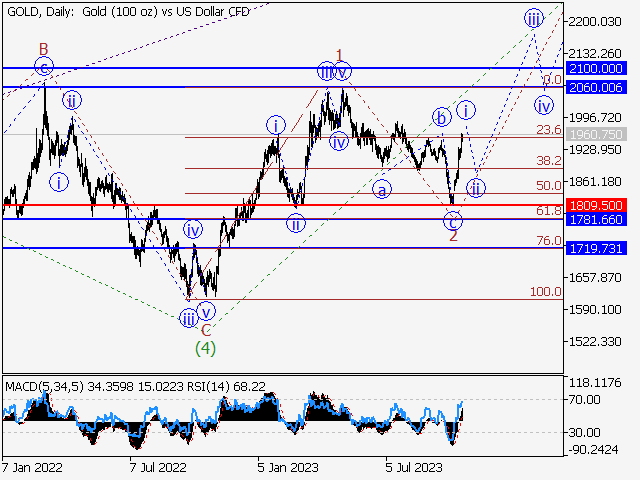This screenshot has height=480, width=640.
Task: Click the Fibonacci 38.2 level label
Action: pyautogui.click(x=549, y=161)
